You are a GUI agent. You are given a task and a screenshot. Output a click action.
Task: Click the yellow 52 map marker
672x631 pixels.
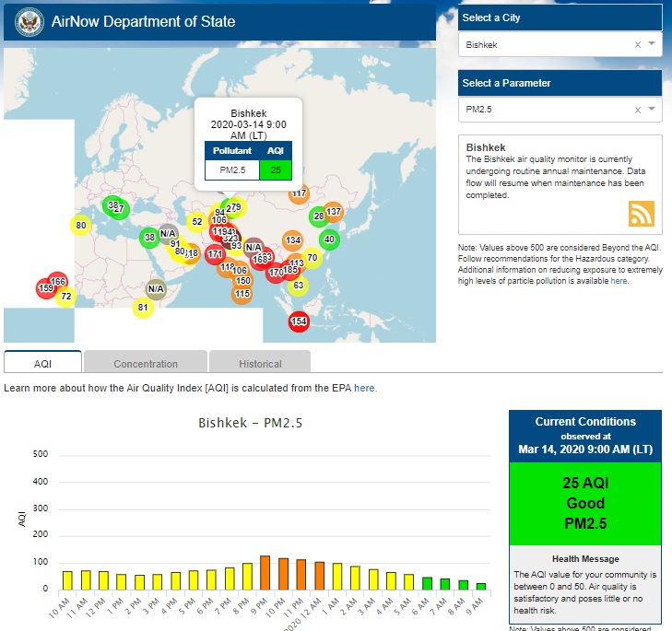(196, 222)
